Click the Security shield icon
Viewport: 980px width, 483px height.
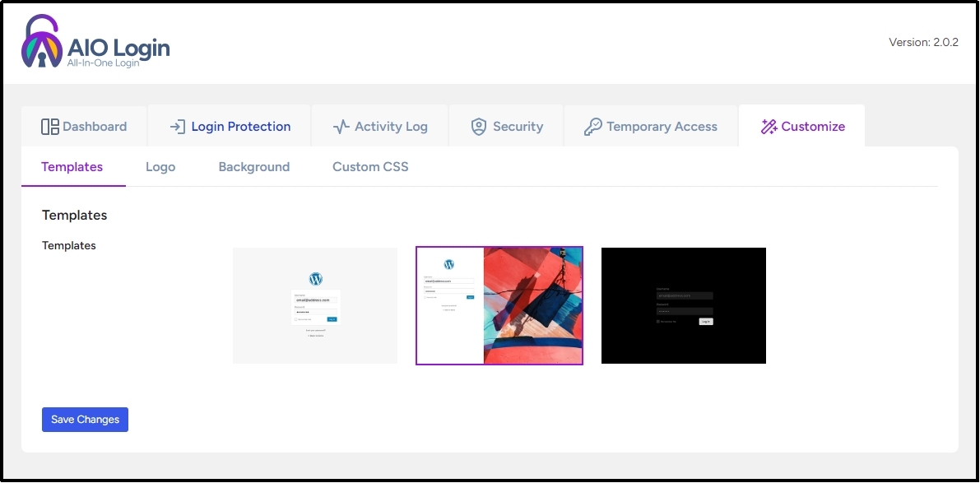pyautogui.click(x=478, y=126)
